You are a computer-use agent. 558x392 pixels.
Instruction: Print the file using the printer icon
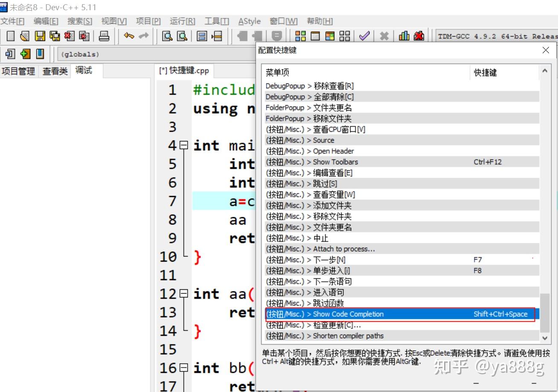(x=104, y=36)
